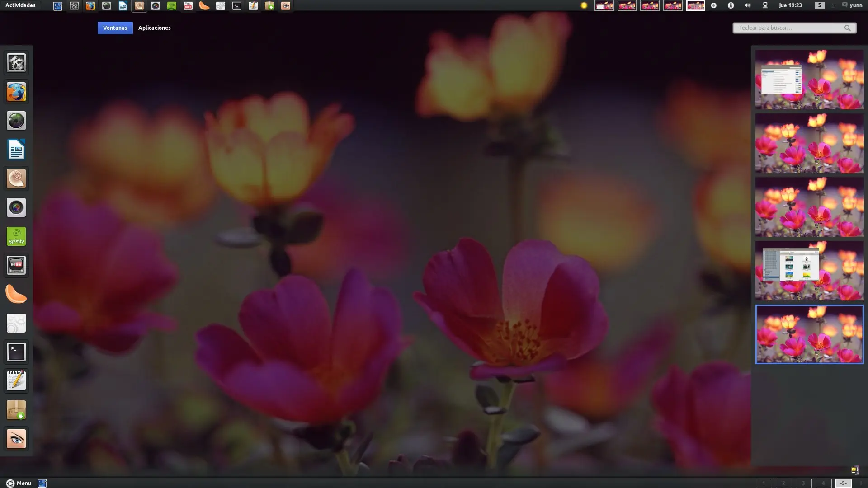Open LibreOffice Writer from the dock

click(16, 150)
